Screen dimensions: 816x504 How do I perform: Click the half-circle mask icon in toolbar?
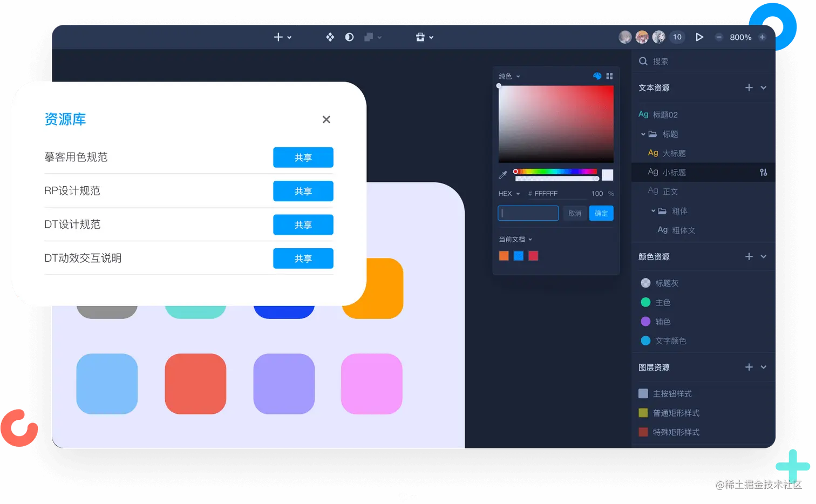pos(349,37)
